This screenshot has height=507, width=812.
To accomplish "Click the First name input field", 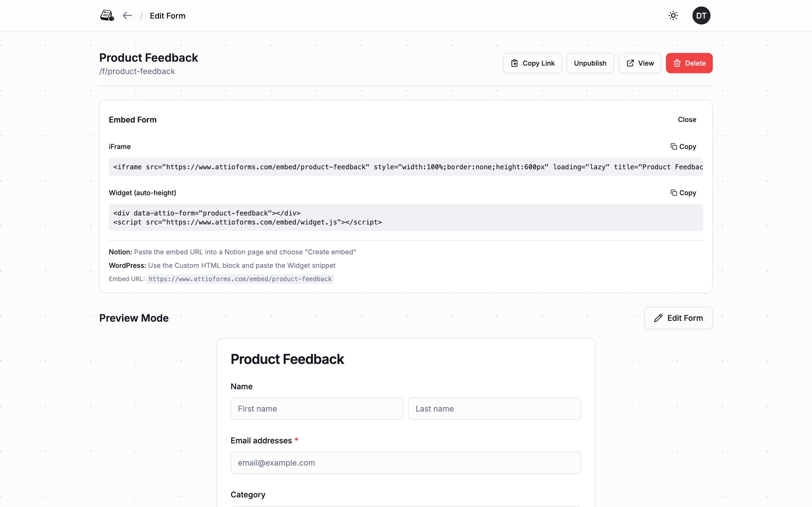I will [x=317, y=409].
